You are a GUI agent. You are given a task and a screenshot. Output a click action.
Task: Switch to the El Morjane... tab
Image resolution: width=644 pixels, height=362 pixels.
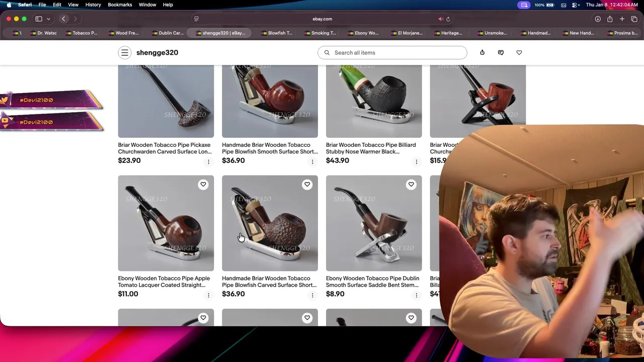pyautogui.click(x=406, y=33)
